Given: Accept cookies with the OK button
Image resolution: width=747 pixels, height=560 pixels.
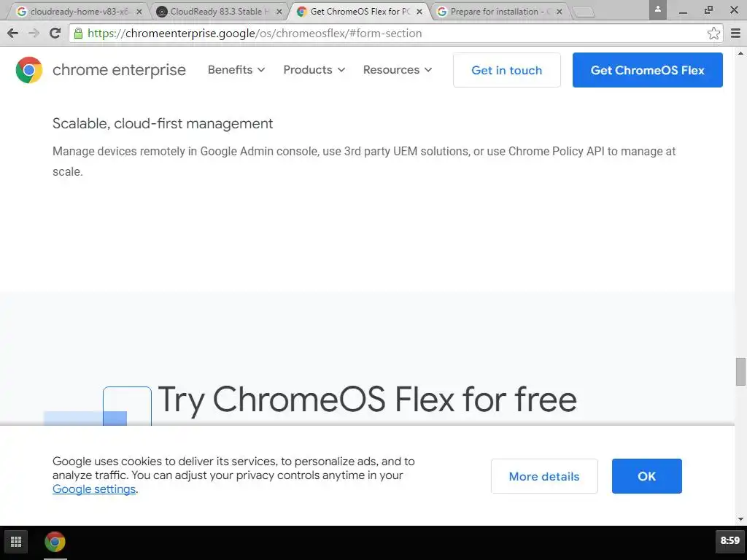Looking at the screenshot, I should tap(646, 476).
